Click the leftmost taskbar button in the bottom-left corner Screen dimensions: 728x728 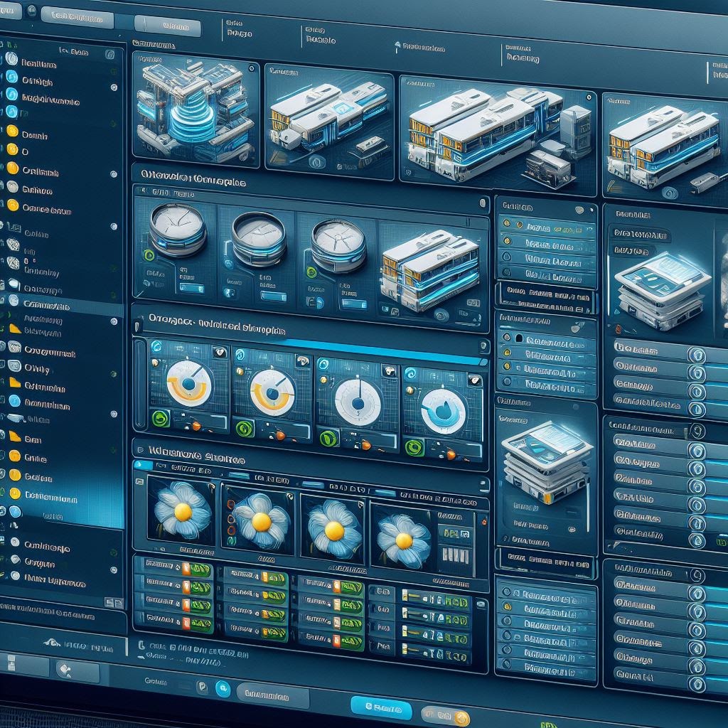(x=23, y=663)
